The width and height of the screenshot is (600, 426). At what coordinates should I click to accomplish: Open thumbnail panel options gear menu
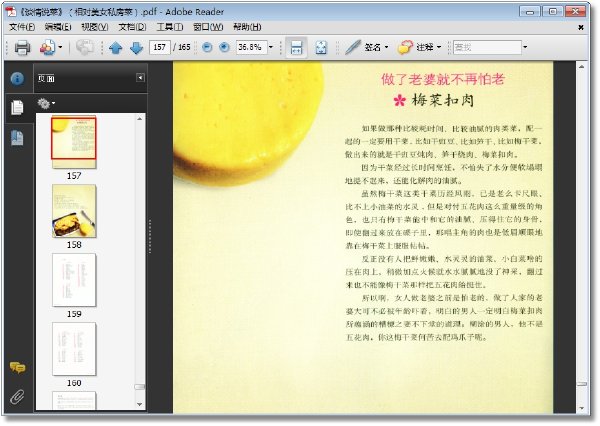coord(46,103)
